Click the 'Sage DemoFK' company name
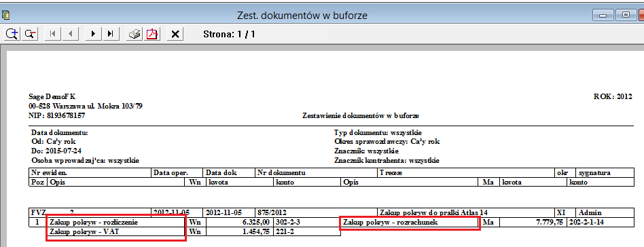 [52, 97]
